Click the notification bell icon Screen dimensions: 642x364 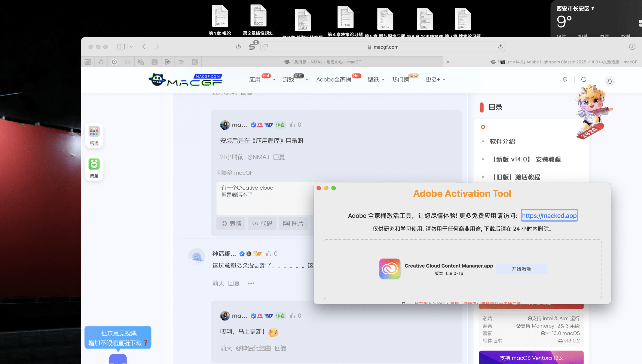[609, 81]
